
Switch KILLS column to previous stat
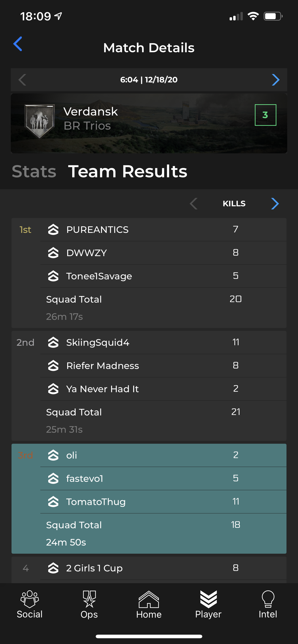(x=194, y=203)
